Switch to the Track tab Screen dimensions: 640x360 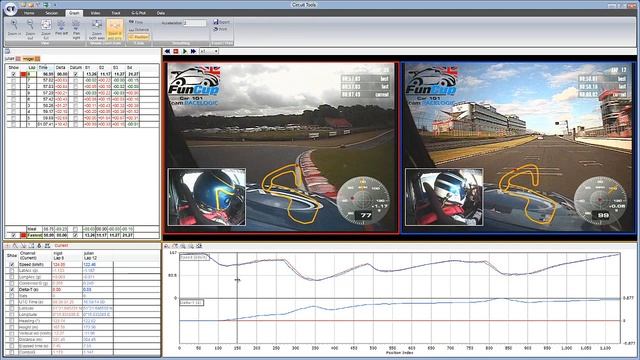tap(116, 13)
